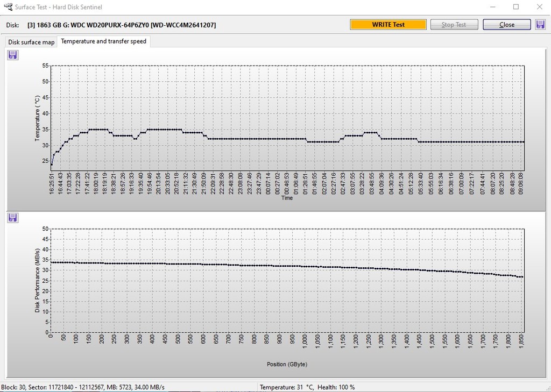Click the status bar Block and Sector text
551x392 pixels.
pos(83,387)
